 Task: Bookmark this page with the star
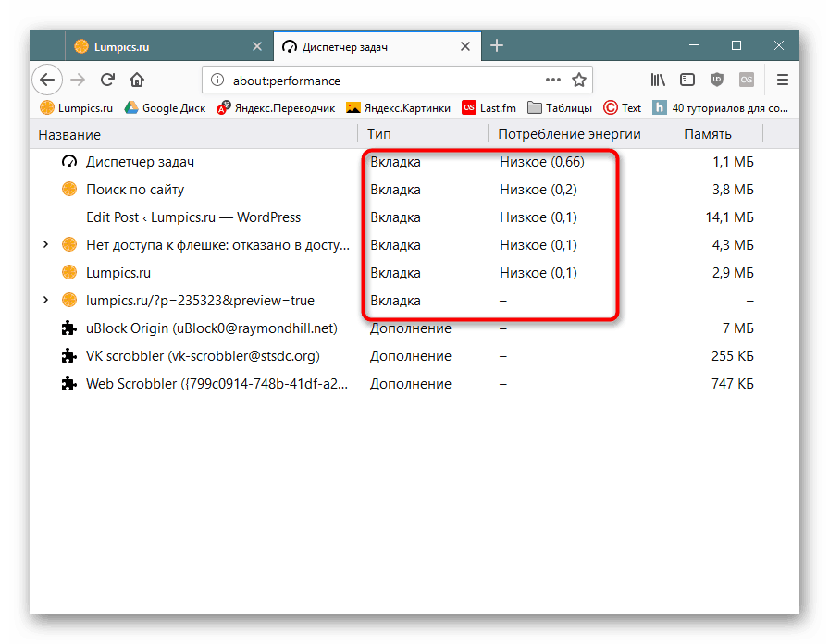click(579, 80)
